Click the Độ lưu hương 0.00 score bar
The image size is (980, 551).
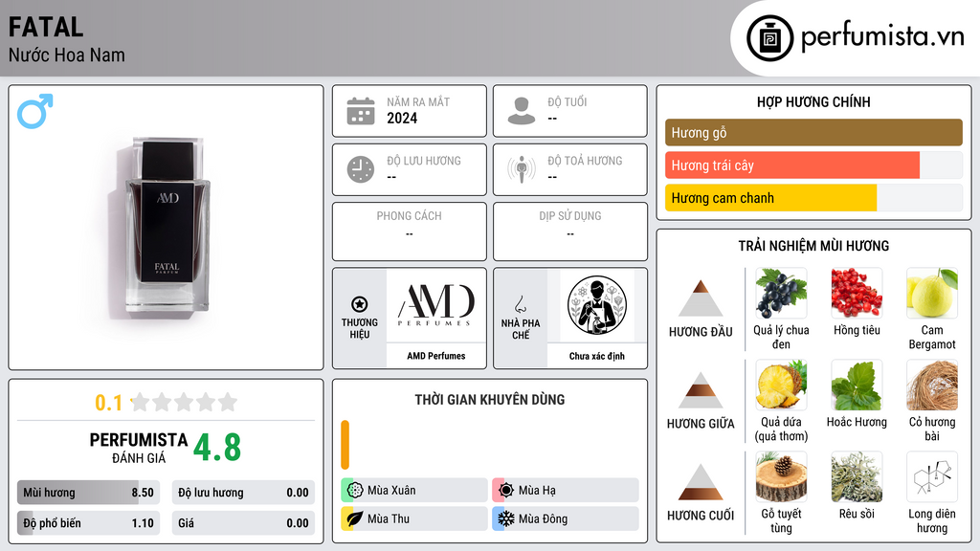point(243,493)
